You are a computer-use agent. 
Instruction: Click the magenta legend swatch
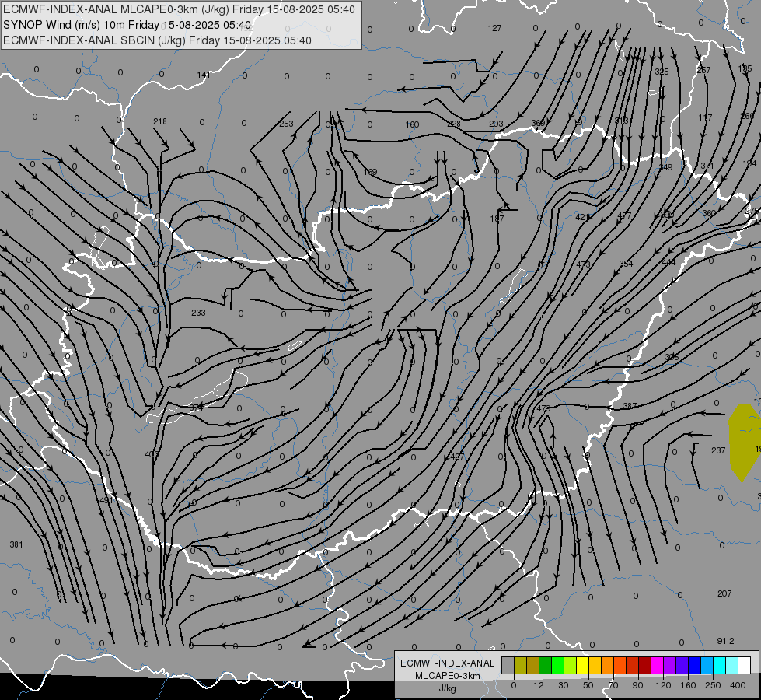click(657, 666)
